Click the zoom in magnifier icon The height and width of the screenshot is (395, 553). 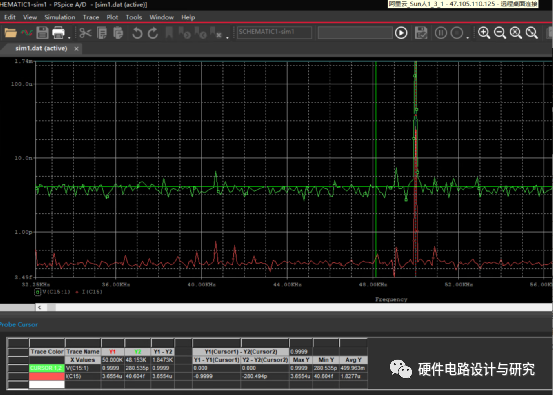point(484,33)
